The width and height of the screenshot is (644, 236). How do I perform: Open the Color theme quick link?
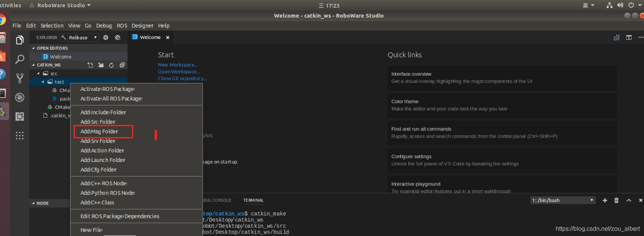pos(502,105)
